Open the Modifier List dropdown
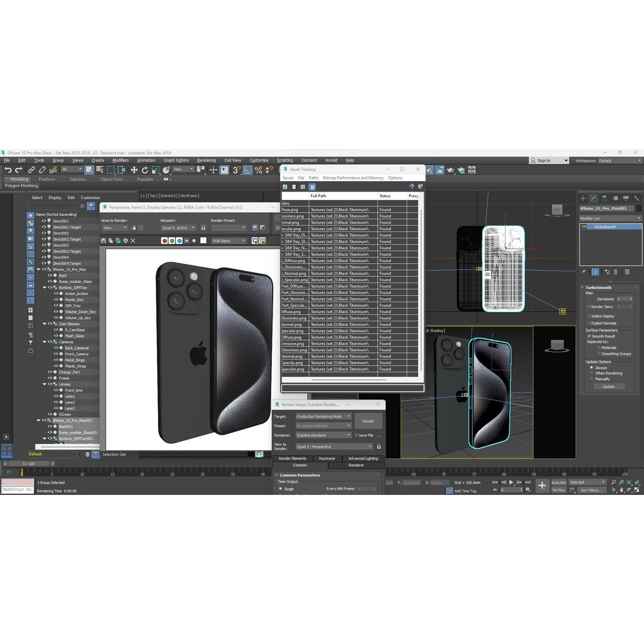 pyautogui.click(x=611, y=218)
